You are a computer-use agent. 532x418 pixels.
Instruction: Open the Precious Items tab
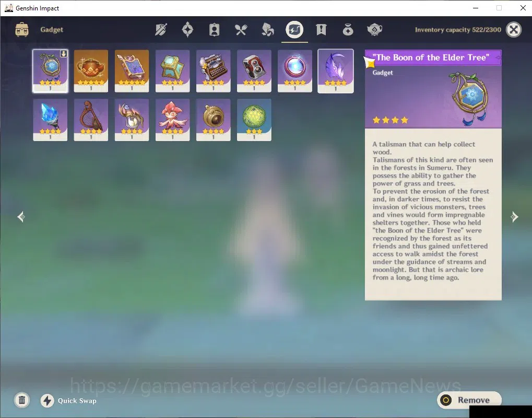point(348,30)
